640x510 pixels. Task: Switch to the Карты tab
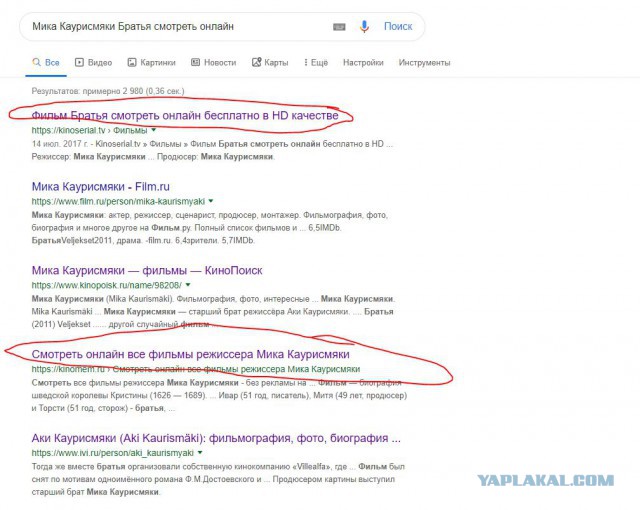(x=270, y=62)
